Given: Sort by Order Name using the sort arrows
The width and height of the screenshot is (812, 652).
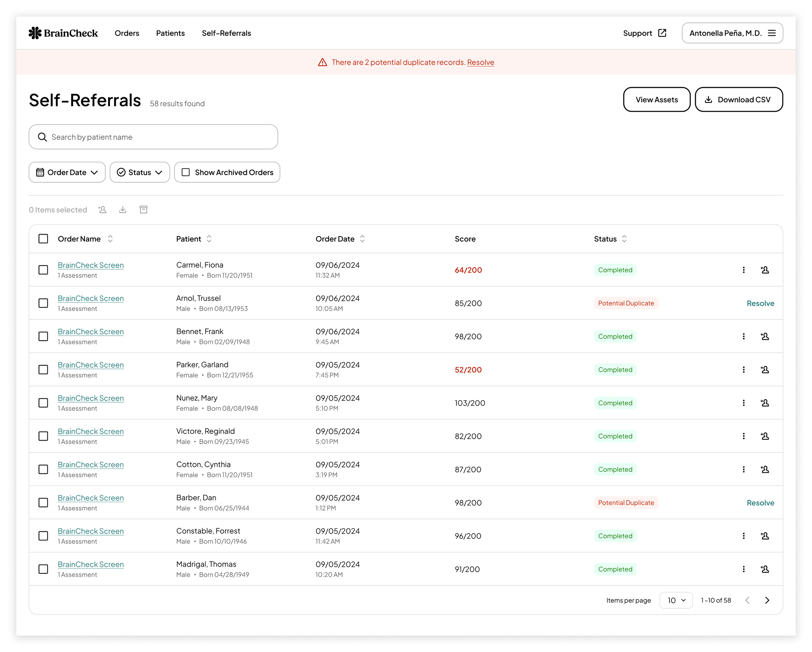Looking at the screenshot, I should point(110,239).
